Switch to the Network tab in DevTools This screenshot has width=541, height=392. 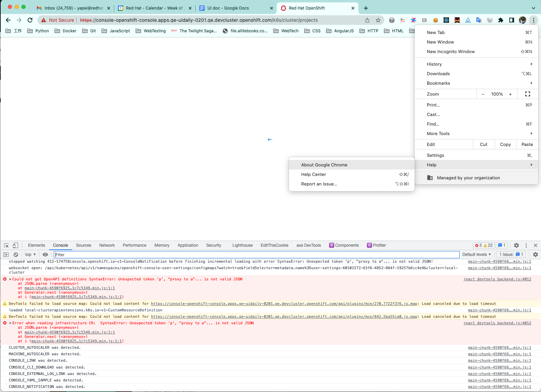(107, 245)
